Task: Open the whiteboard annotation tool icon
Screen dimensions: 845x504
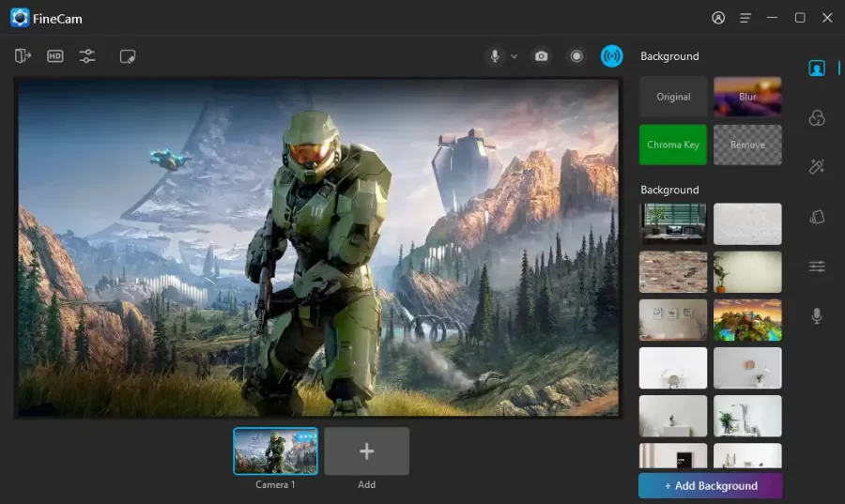Action: pos(128,56)
